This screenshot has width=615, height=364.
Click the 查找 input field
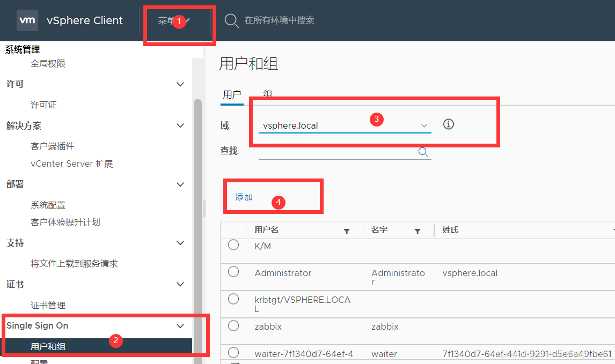(345, 152)
